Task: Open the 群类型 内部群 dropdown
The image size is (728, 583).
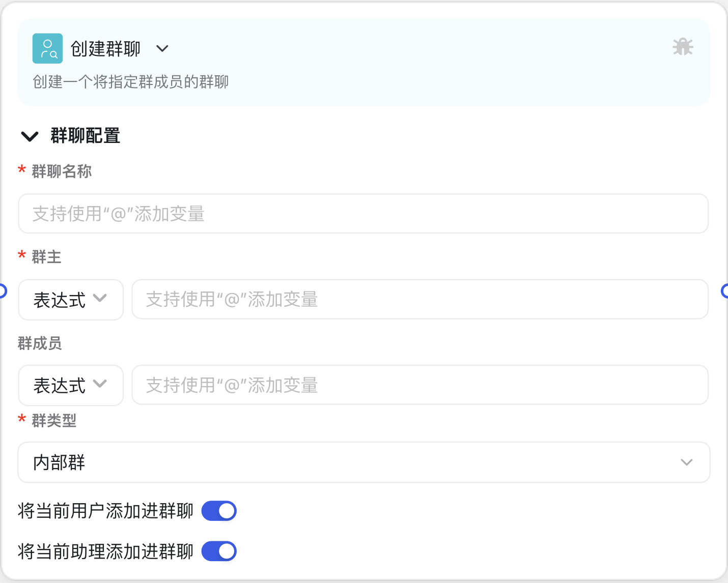Action: (x=363, y=462)
